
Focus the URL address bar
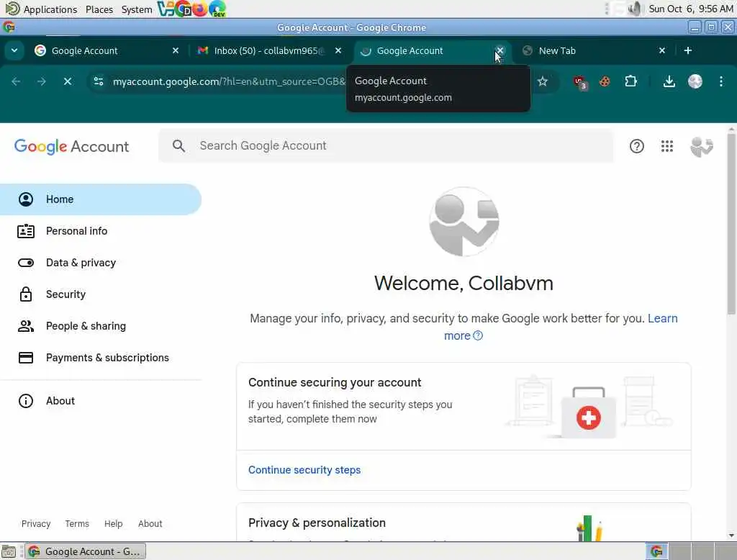228,81
